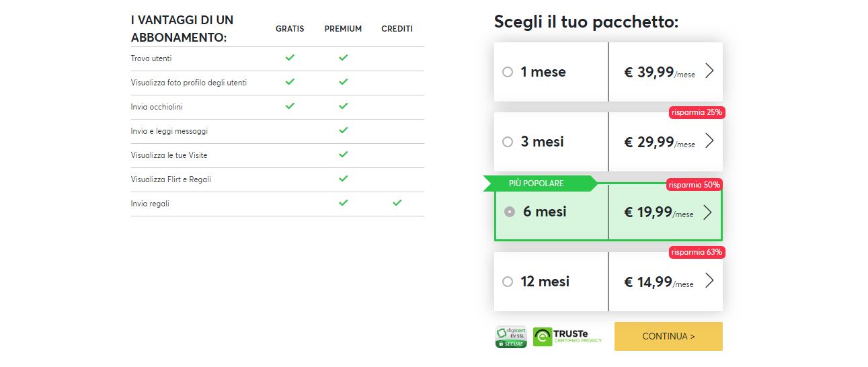
Task: Select the 3 mesi radio button
Action: (508, 142)
